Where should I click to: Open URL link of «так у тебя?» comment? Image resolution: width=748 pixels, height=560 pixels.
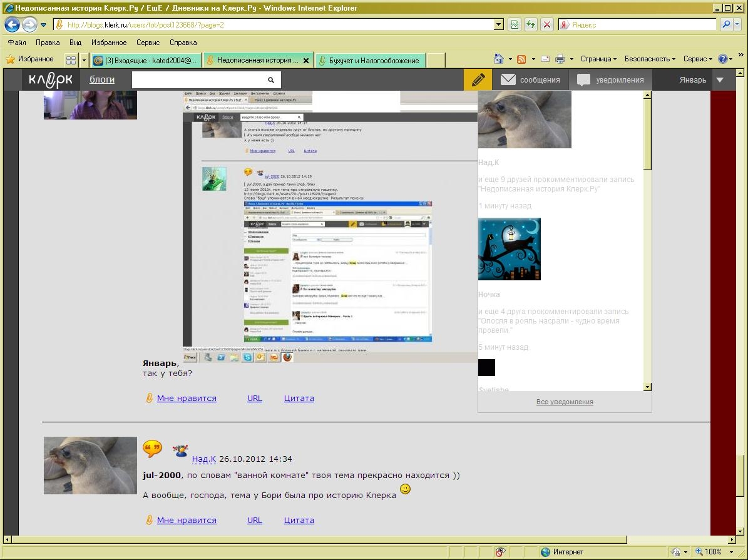(255, 399)
